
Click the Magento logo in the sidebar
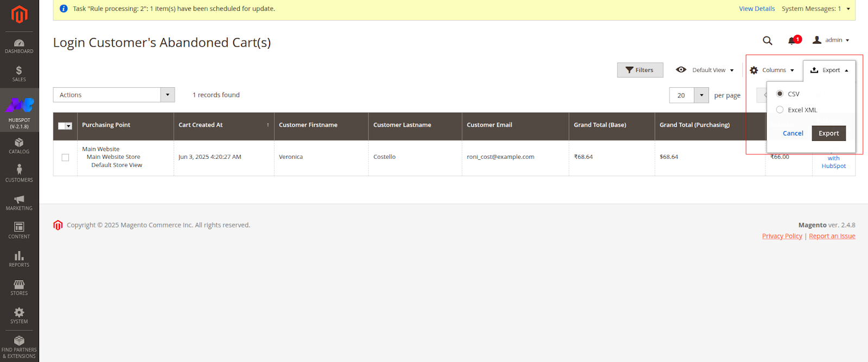[19, 15]
